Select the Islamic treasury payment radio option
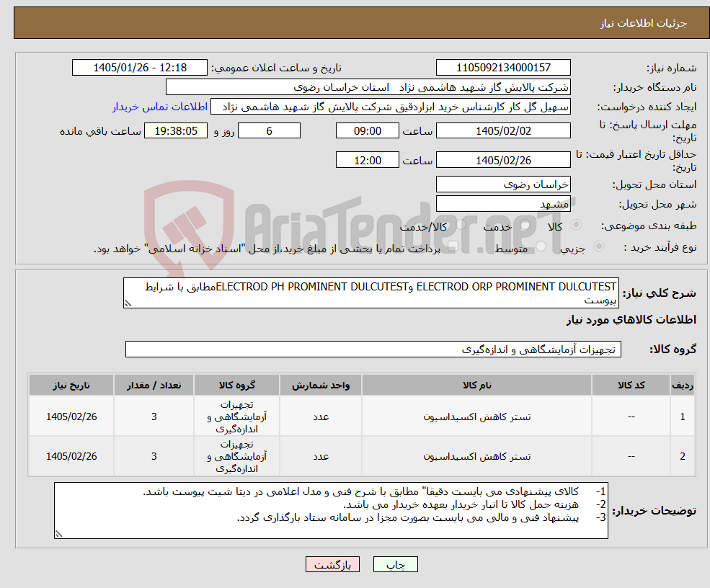Viewport: 710px width, 588px height. pyautogui.click(x=453, y=246)
